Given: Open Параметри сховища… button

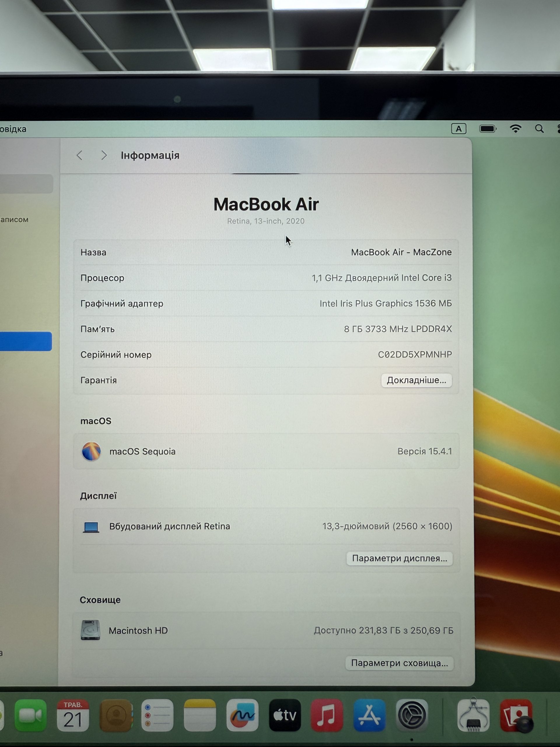Looking at the screenshot, I should [x=400, y=663].
